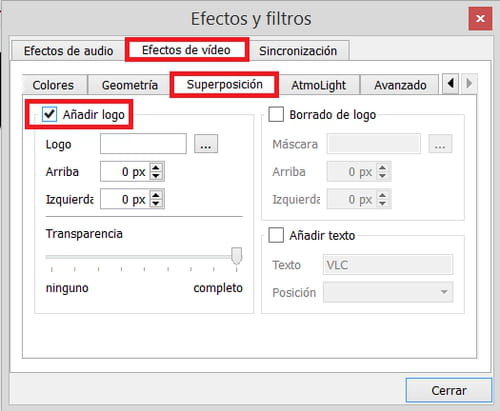The width and height of the screenshot is (500, 411).
Task: Switch to the Efectos de audio tab
Action: (68, 51)
